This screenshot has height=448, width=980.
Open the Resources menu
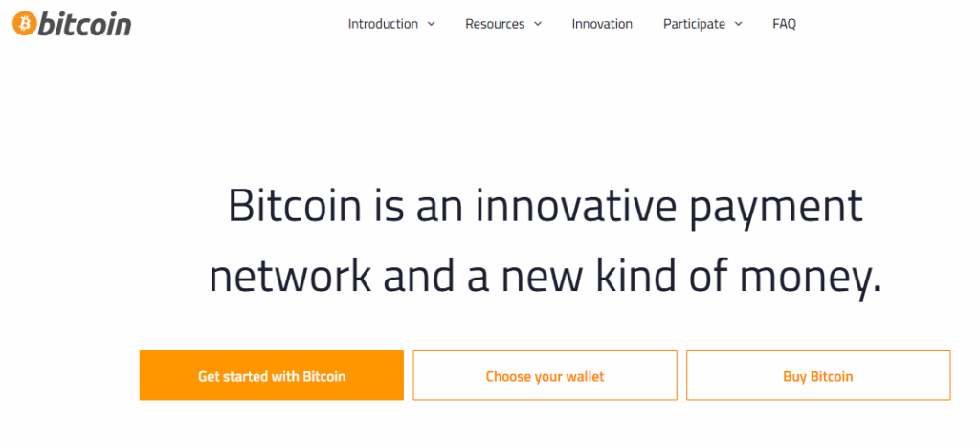[x=495, y=24]
